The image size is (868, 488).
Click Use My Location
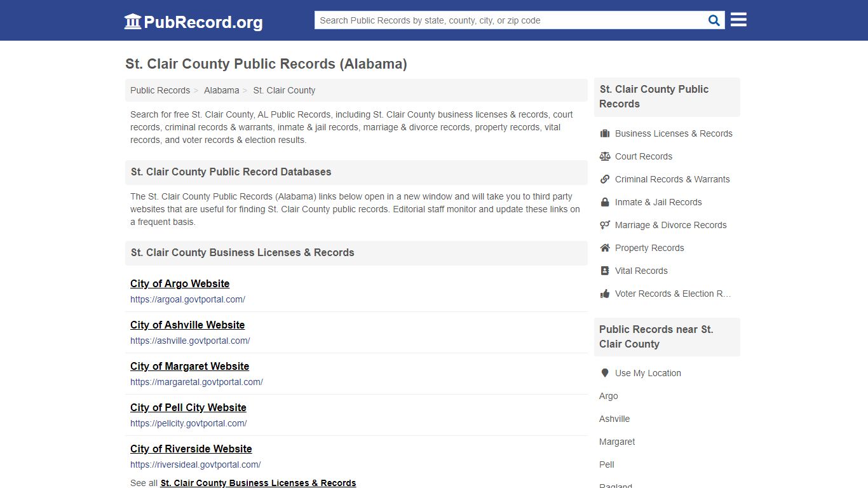pos(648,373)
